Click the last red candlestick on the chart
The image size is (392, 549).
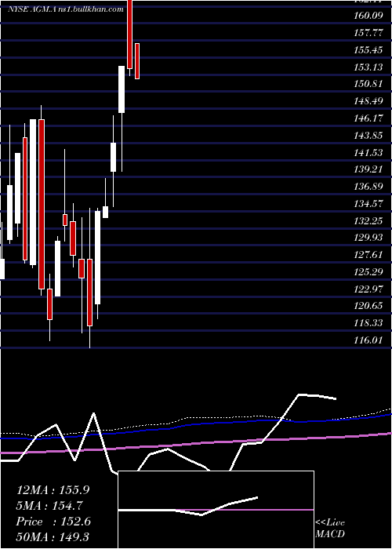coord(137,61)
